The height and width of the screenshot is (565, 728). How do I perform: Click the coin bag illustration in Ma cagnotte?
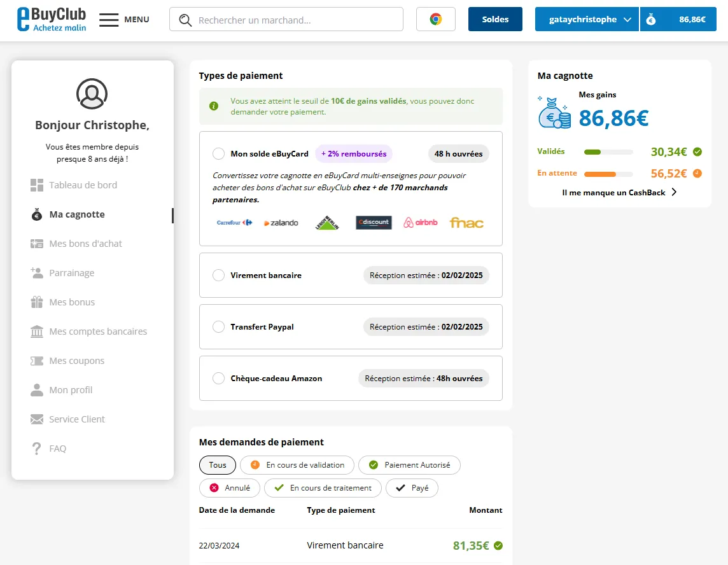tap(554, 113)
